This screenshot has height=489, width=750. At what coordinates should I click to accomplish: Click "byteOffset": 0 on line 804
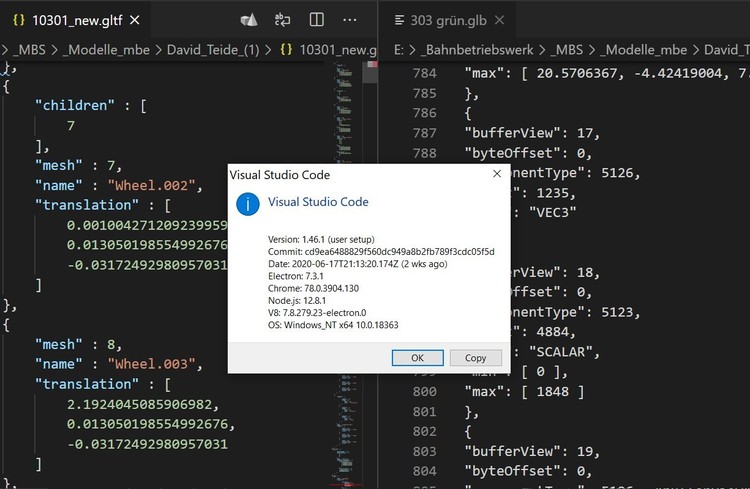[x=528, y=471]
